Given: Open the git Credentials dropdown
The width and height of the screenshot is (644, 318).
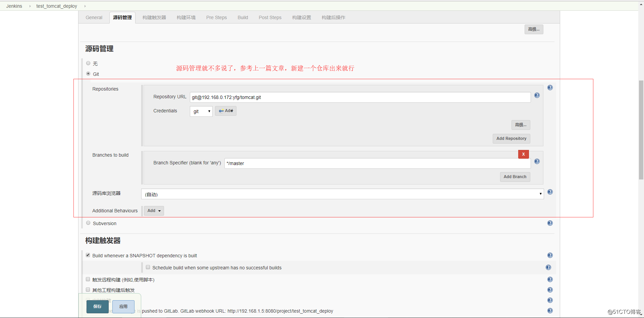Looking at the screenshot, I should (201, 111).
